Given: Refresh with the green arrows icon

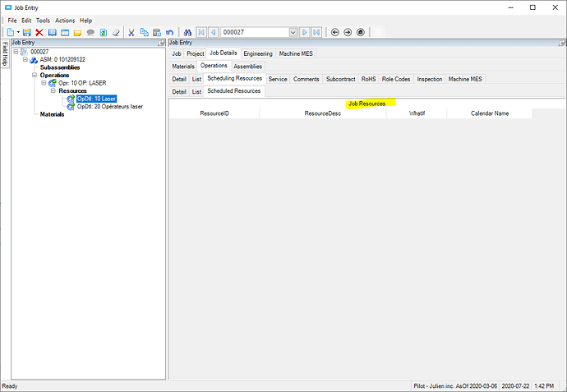Looking at the screenshot, I should [104, 32].
